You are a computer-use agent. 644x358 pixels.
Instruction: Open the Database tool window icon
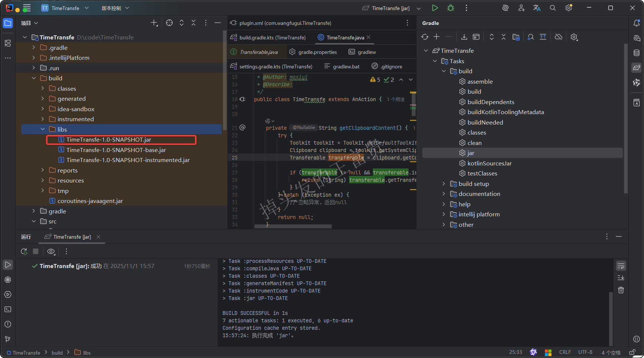pos(637,53)
